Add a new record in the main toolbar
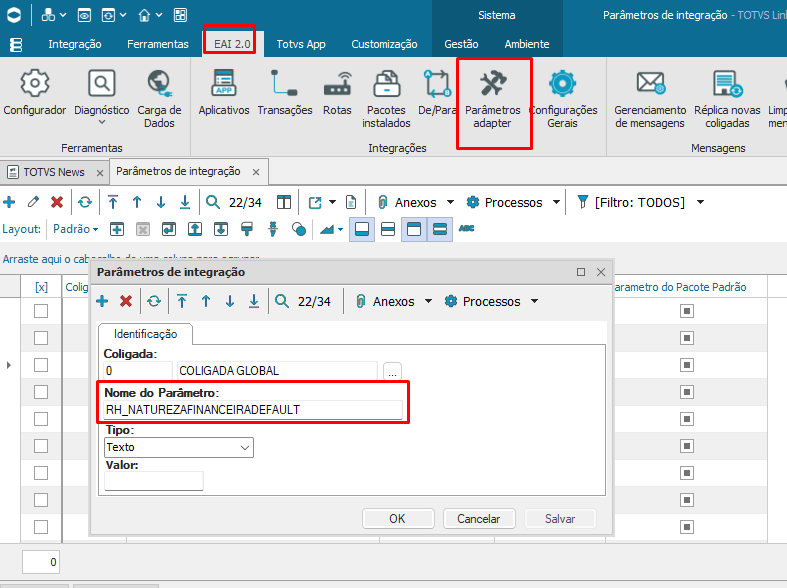 (x=9, y=202)
